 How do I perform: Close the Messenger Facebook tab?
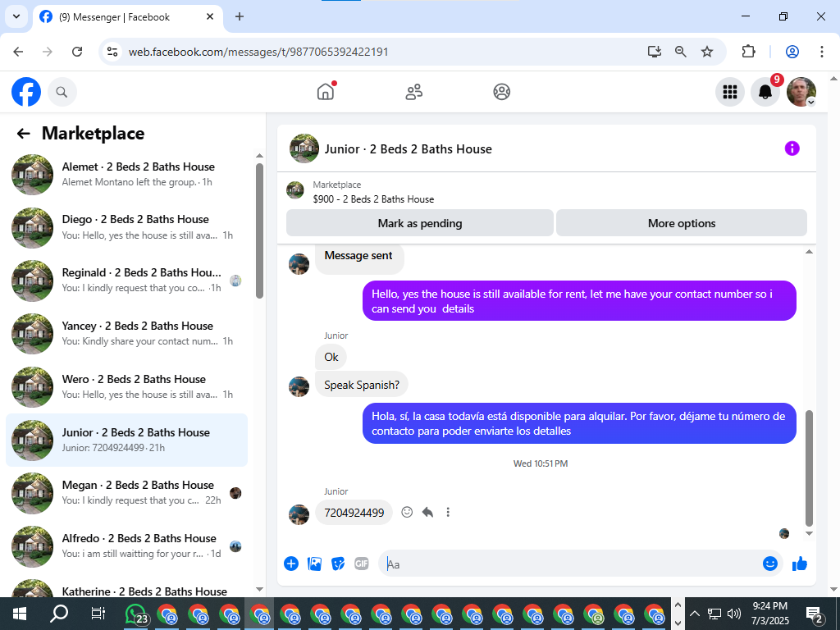(210, 16)
